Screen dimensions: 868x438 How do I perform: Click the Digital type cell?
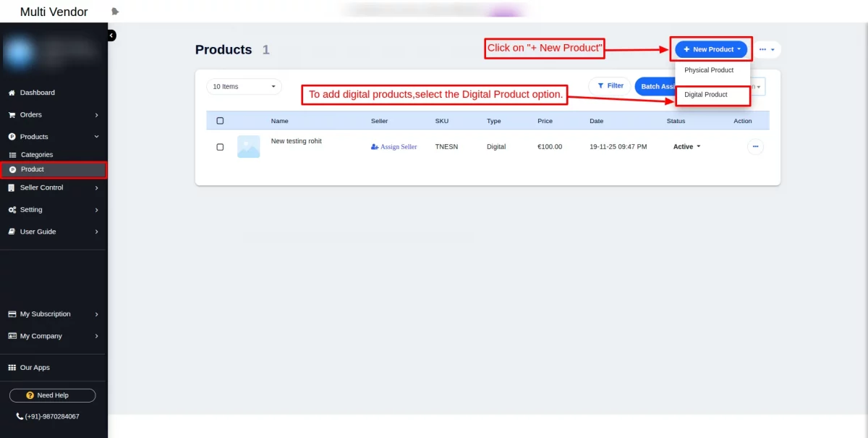pos(496,147)
